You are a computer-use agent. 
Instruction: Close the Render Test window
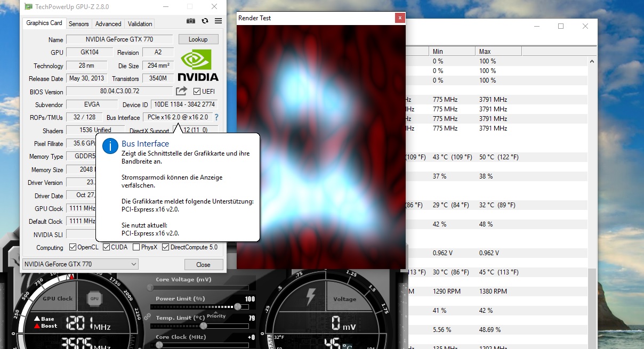coord(400,18)
